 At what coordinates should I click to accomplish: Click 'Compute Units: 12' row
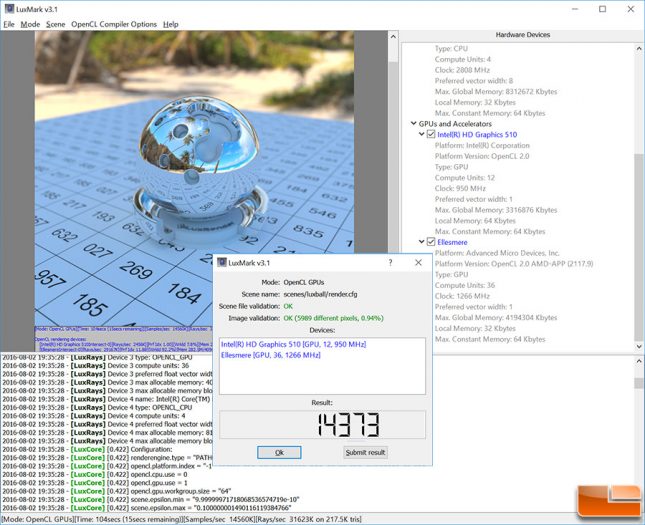tap(465, 178)
